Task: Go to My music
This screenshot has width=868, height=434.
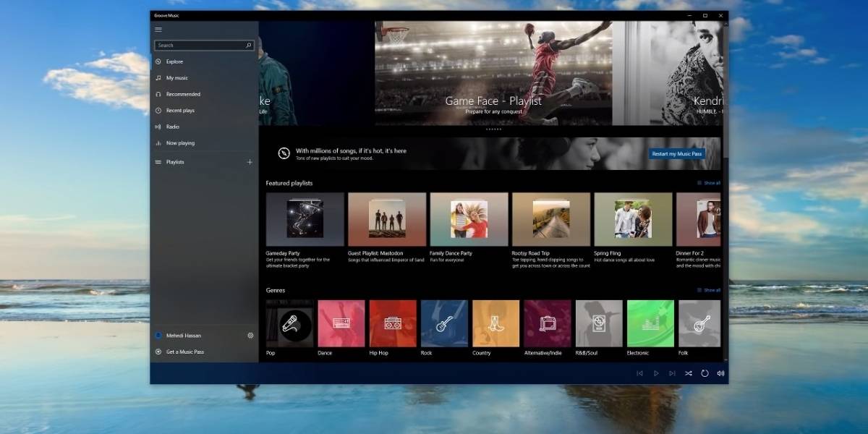Action: pos(204,78)
